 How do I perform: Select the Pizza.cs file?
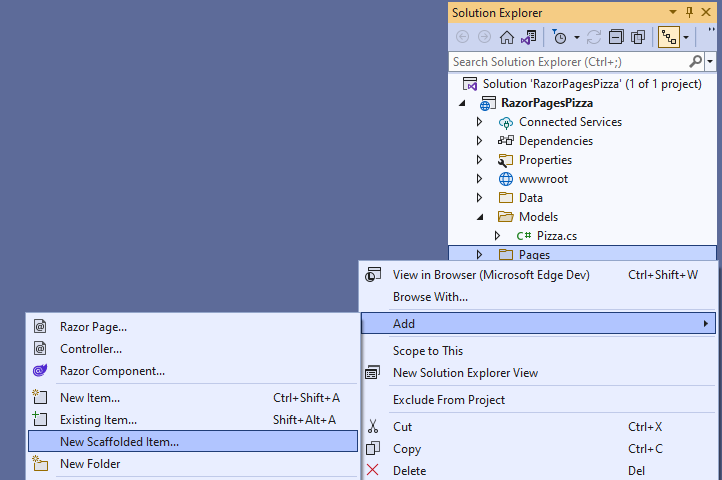[556, 236]
